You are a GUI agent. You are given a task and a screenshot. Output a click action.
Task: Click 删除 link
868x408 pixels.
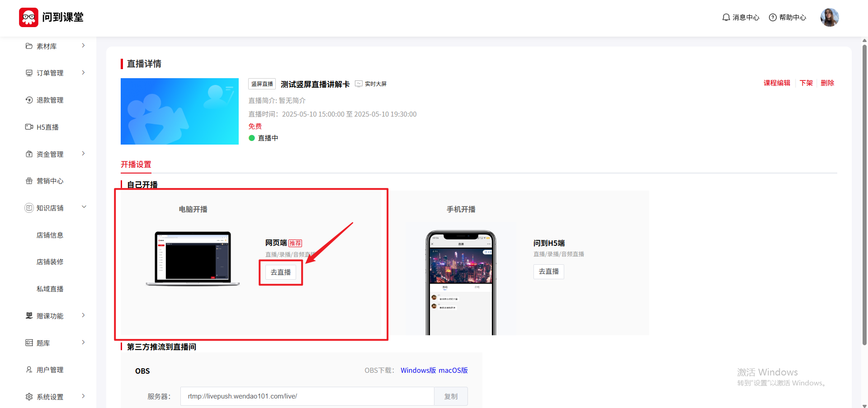coord(827,83)
